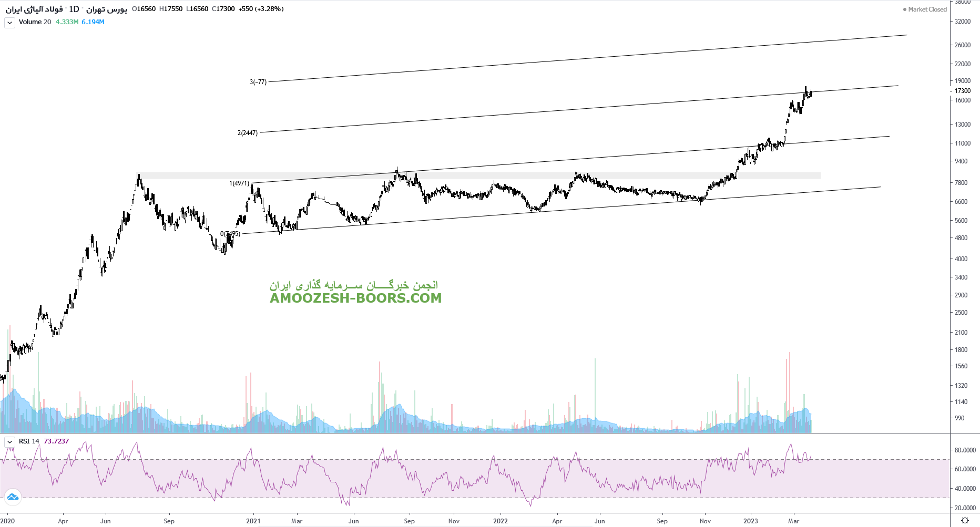Click the 2023 label on time axis
The image size is (980, 527).
(750, 521)
